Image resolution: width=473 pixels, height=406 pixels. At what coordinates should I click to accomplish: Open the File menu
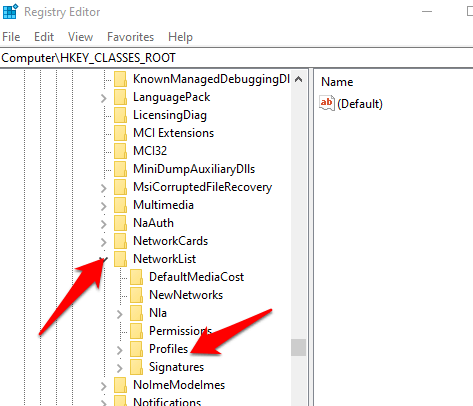click(x=11, y=37)
